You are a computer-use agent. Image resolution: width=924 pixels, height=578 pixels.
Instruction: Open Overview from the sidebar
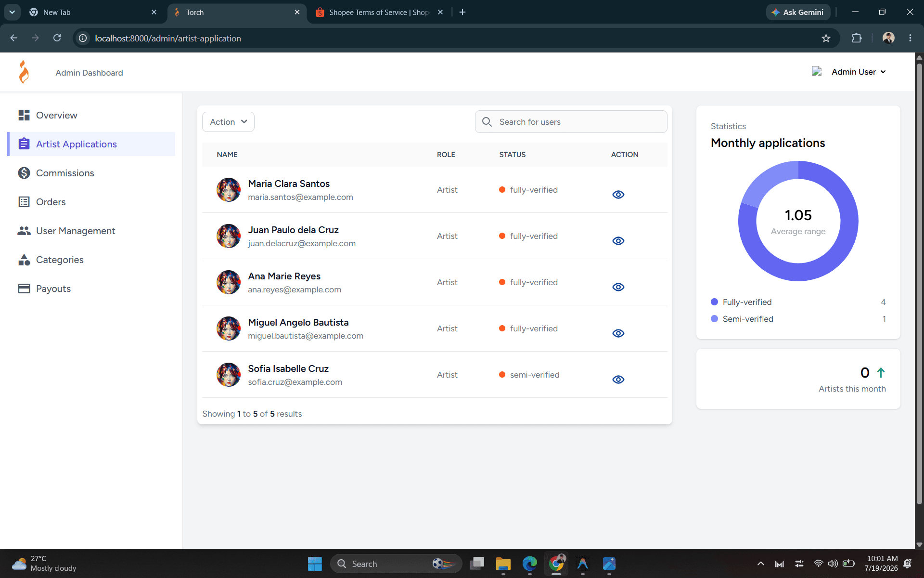tap(91, 115)
